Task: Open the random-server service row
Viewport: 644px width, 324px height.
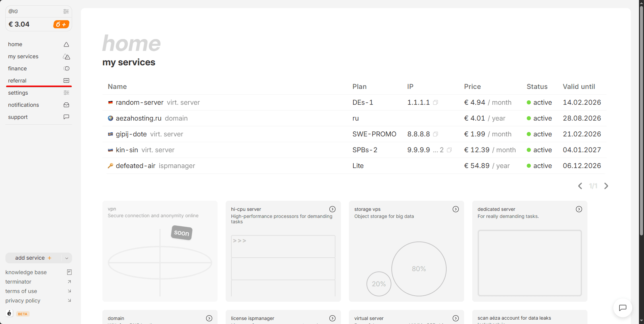Action: (x=139, y=102)
